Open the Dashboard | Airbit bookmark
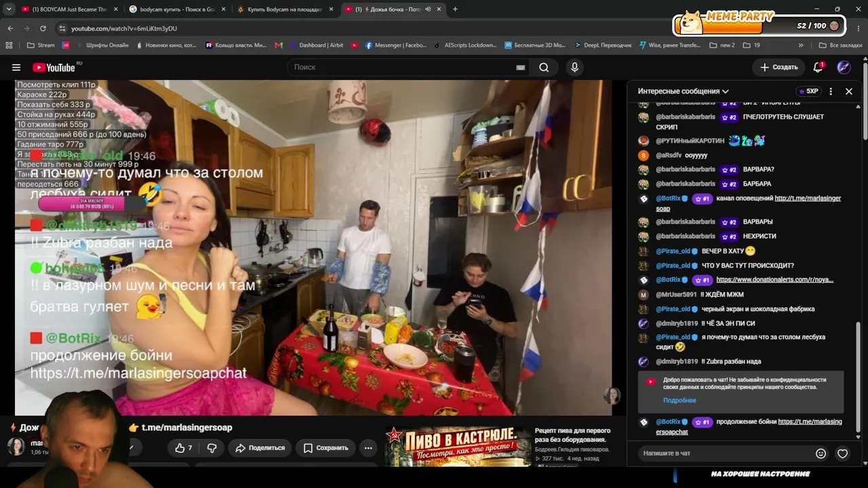Screen dimensions: 868x488 click(316, 45)
